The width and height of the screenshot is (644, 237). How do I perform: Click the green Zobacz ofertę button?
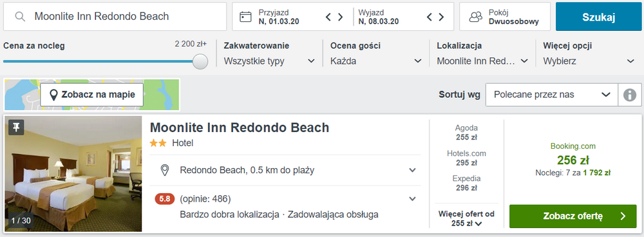point(573,216)
